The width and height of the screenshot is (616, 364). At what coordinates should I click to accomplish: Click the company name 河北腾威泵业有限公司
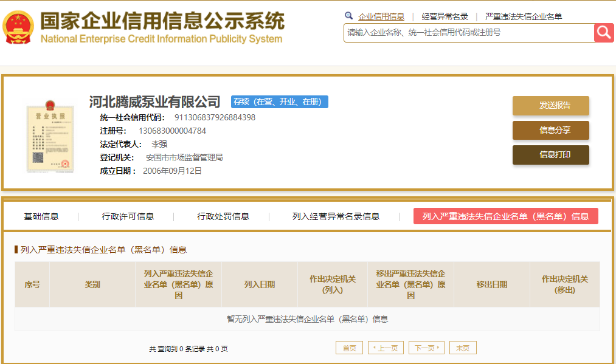point(154,101)
